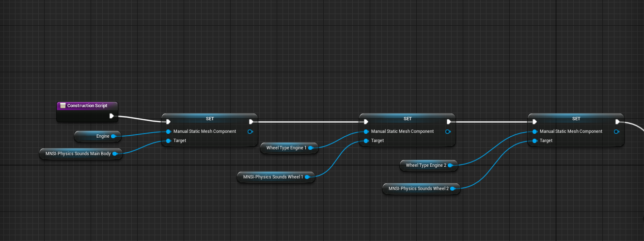The width and height of the screenshot is (644, 241).
Task: Click the rightmost SET node's data output pin
Action: pos(616,131)
